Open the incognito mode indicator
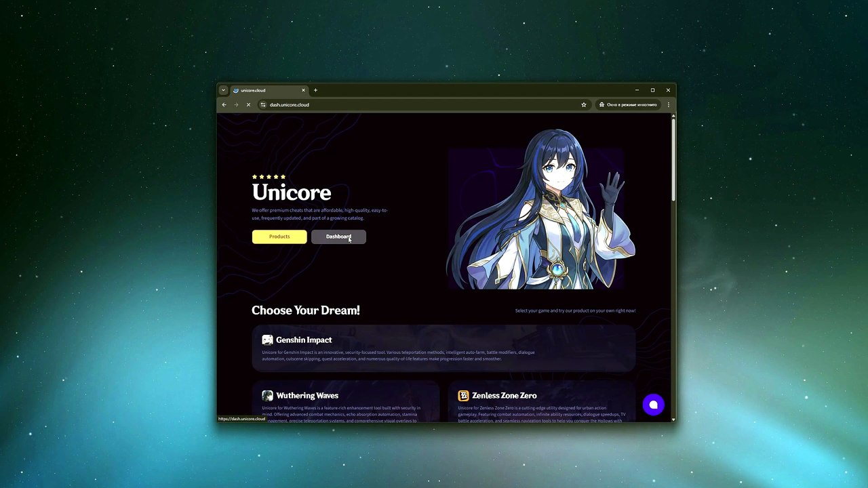 [628, 104]
